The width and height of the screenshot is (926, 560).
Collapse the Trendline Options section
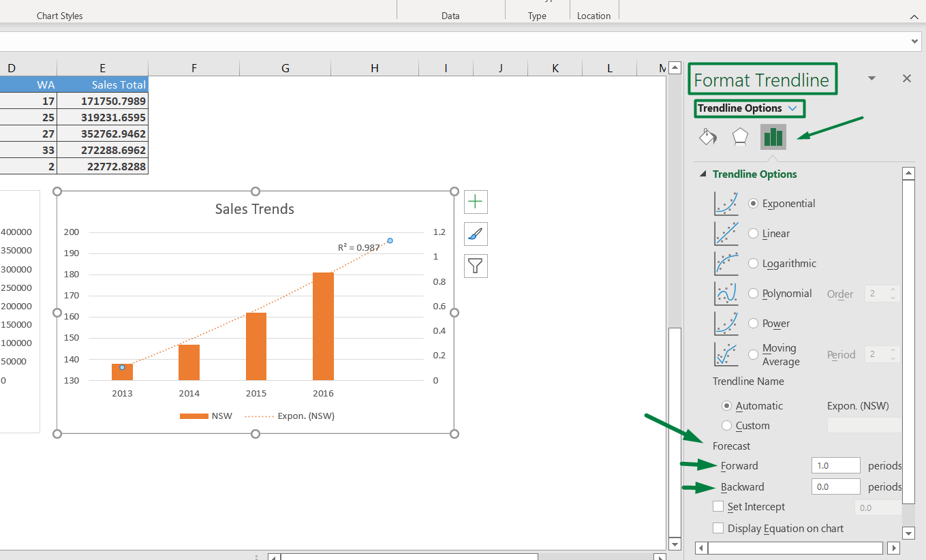coord(703,174)
